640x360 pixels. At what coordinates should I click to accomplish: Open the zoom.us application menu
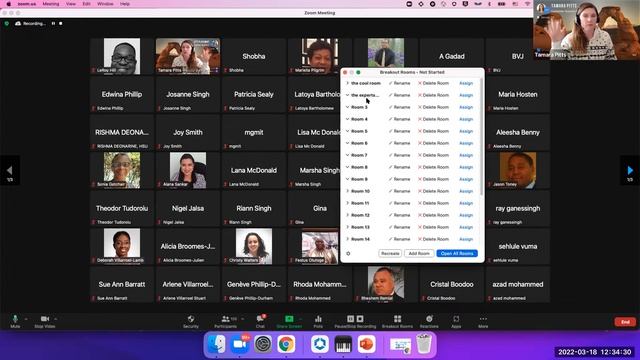click(27, 4)
